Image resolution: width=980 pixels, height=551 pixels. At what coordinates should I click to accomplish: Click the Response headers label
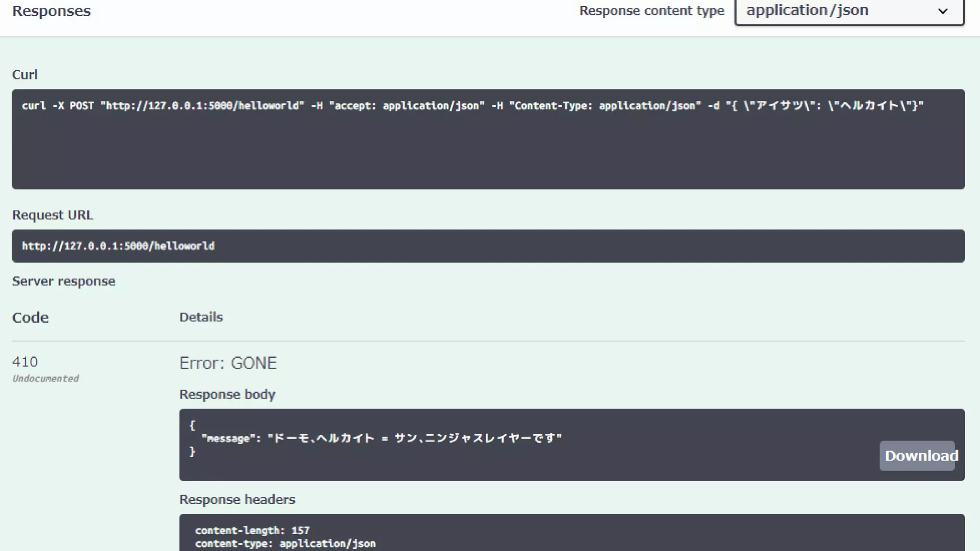tap(237, 499)
